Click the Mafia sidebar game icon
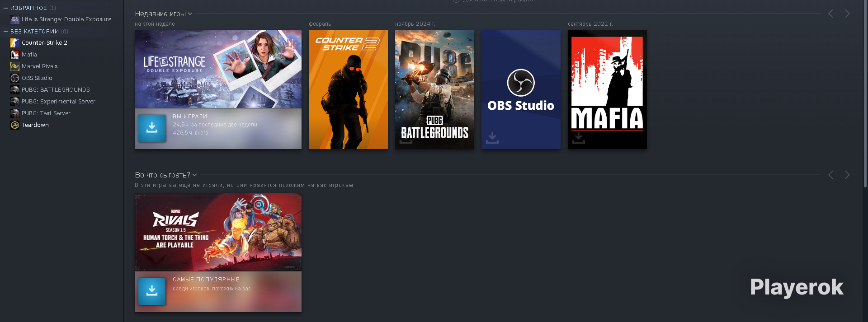The image size is (868, 322). (x=15, y=55)
